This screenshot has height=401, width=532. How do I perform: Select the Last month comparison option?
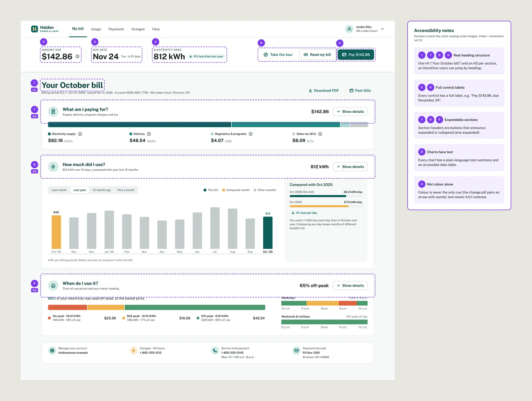coord(59,190)
